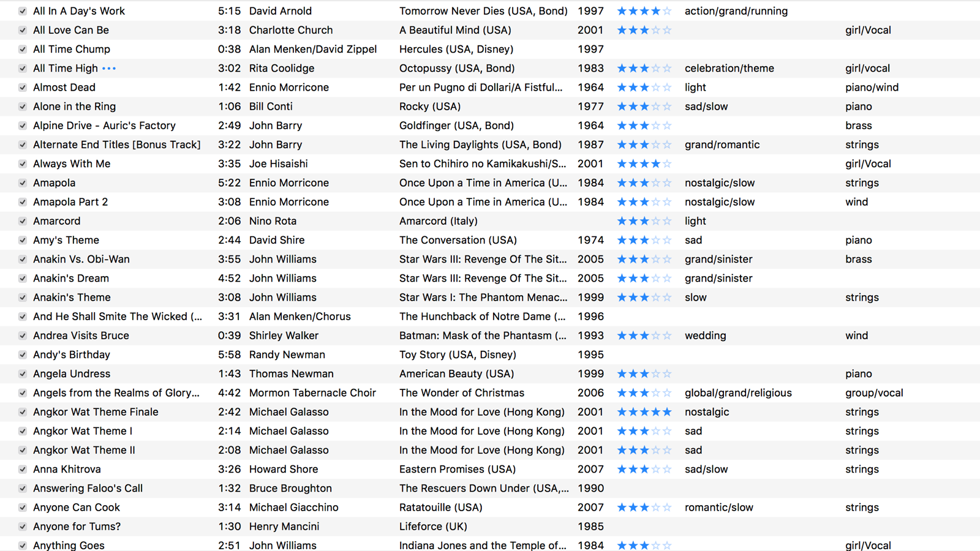This screenshot has width=980, height=551.
Task: Rate Alone in the Ring four stars
Action: tap(655, 107)
